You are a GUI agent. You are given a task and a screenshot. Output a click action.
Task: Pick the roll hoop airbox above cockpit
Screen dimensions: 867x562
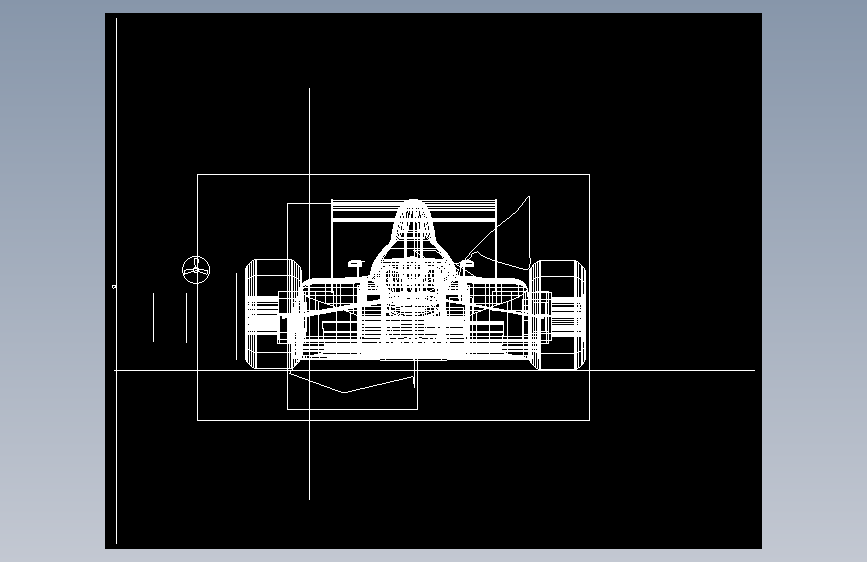coord(414,221)
